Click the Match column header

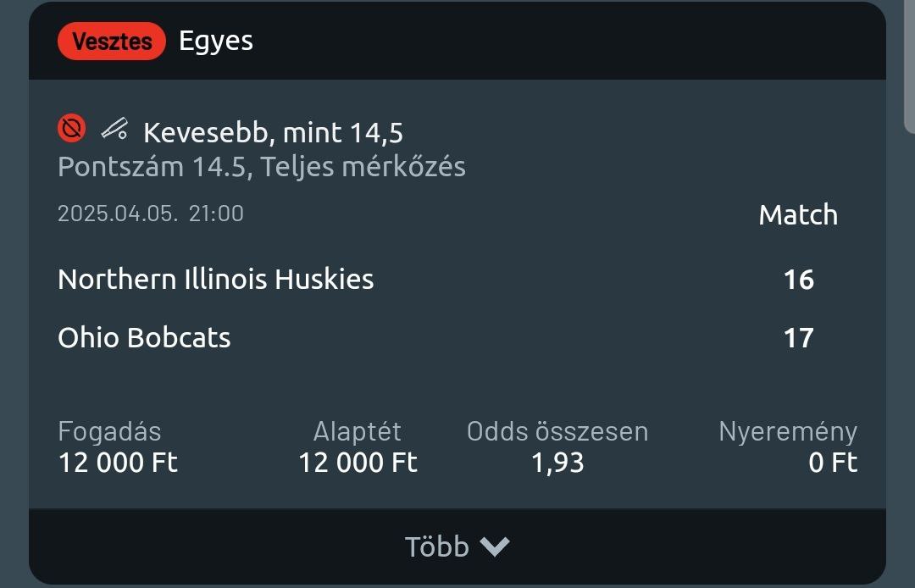(x=798, y=214)
